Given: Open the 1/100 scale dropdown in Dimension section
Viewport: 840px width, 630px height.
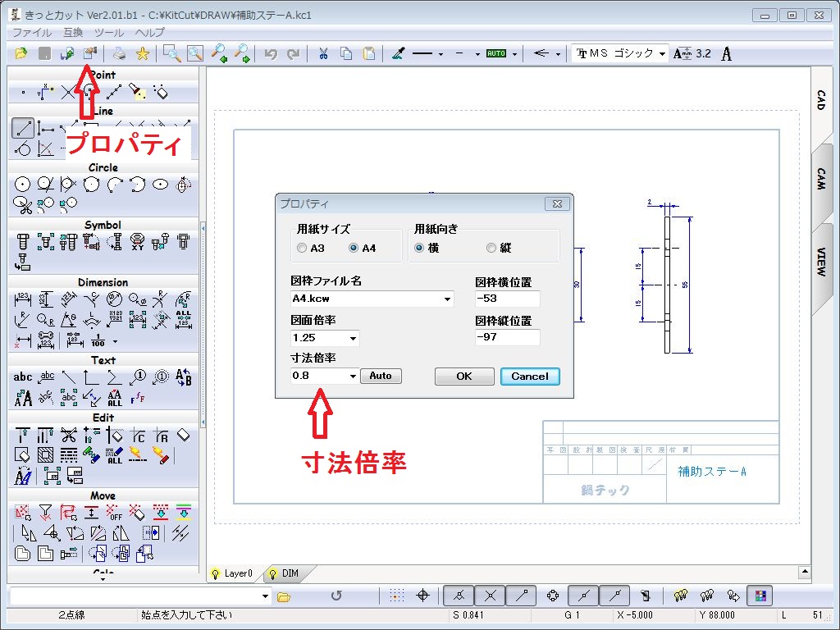Looking at the screenshot, I should [115, 341].
